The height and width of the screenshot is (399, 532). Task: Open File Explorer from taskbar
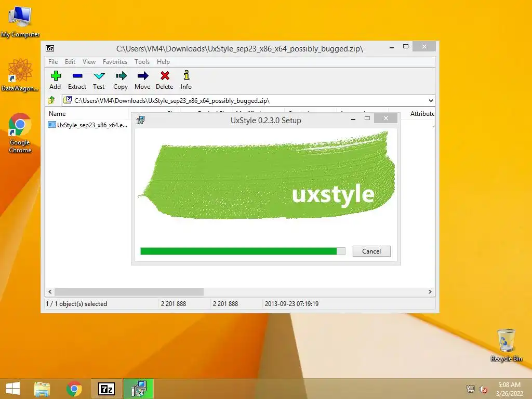point(42,389)
